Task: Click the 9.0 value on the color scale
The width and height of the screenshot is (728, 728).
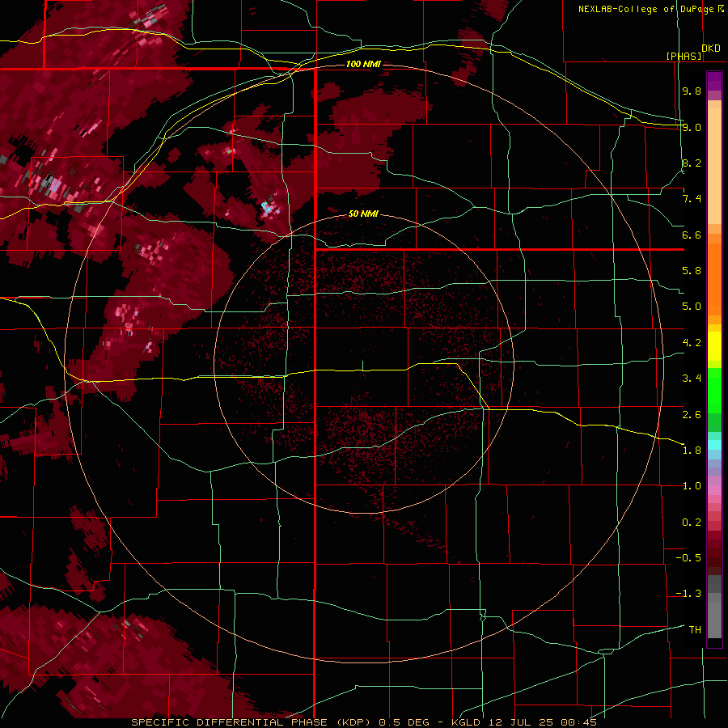Action: pos(692,127)
